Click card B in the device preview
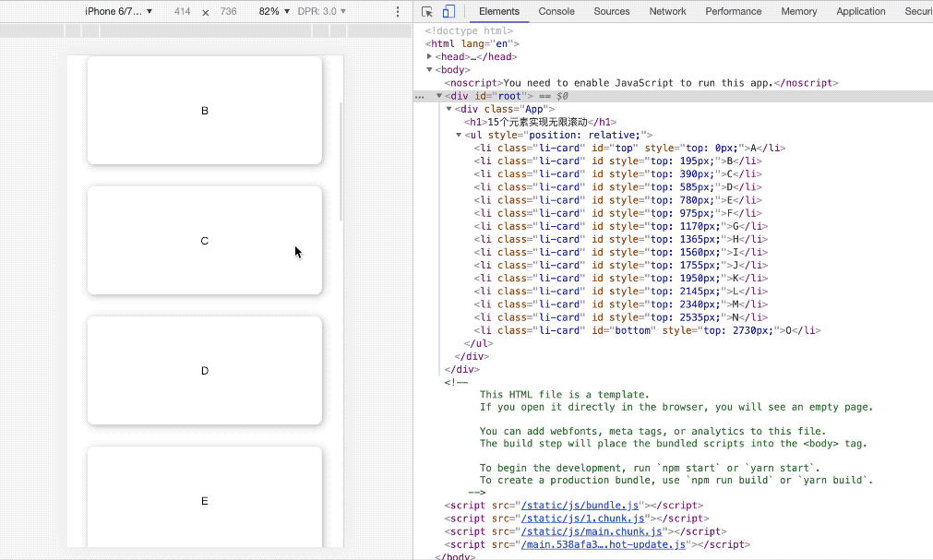Screen dimensions: 933x560 click(205, 110)
